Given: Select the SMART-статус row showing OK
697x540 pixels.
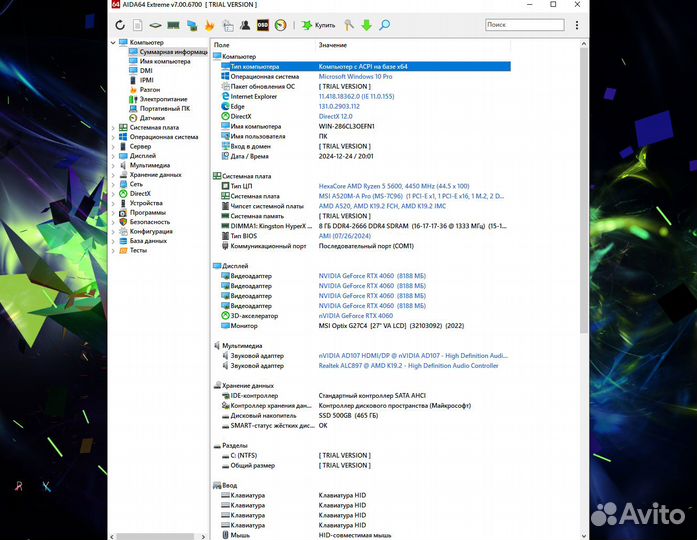Looking at the screenshot, I should pyautogui.click(x=365, y=425).
